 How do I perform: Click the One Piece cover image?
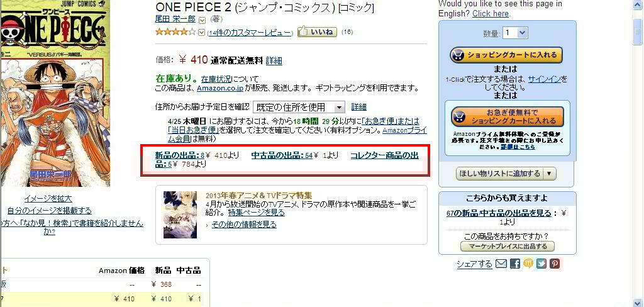coord(55,93)
